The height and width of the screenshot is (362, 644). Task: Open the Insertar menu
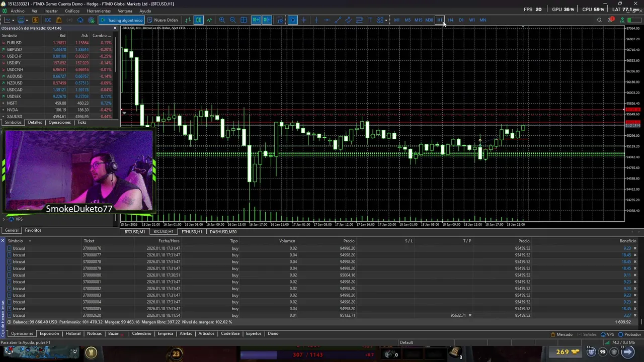pos(51,11)
